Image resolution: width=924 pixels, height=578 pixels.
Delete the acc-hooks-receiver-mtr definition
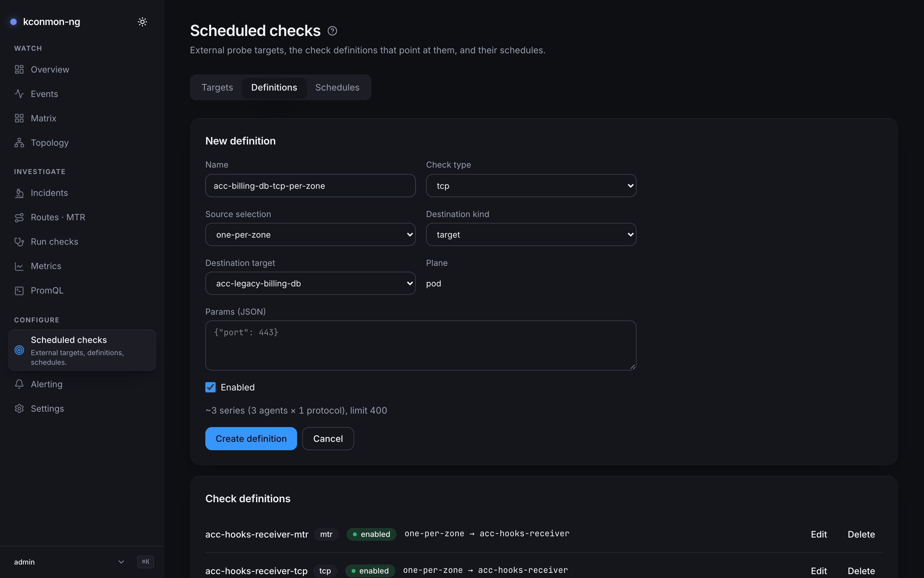[x=861, y=534]
